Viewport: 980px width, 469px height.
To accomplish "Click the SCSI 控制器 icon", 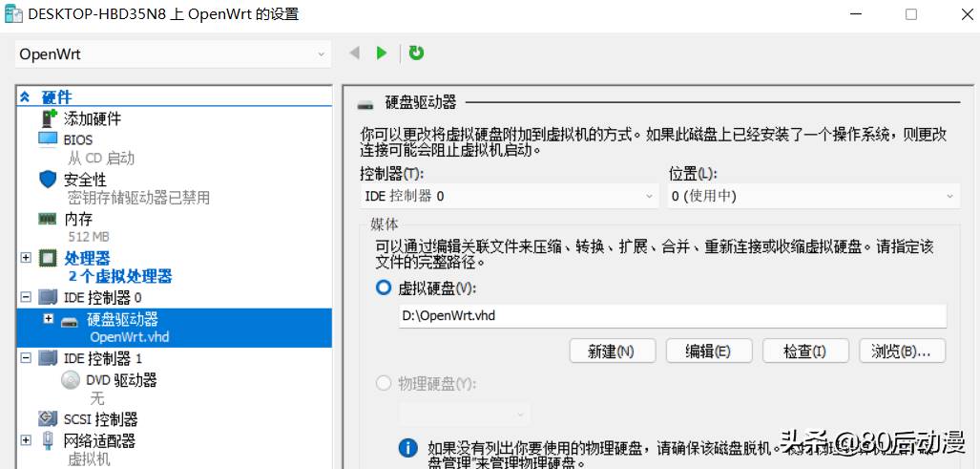I will (x=48, y=418).
